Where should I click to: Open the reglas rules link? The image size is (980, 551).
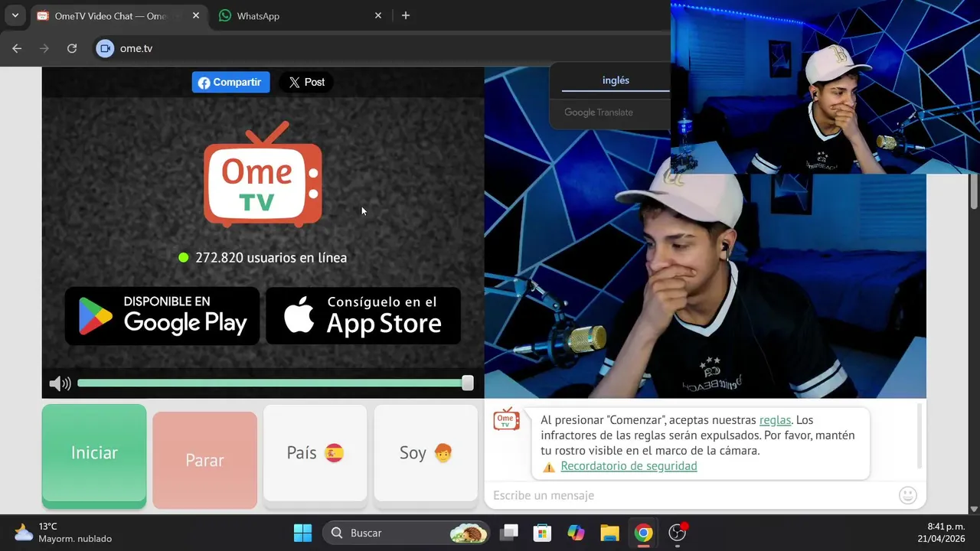[x=775, y=420]
